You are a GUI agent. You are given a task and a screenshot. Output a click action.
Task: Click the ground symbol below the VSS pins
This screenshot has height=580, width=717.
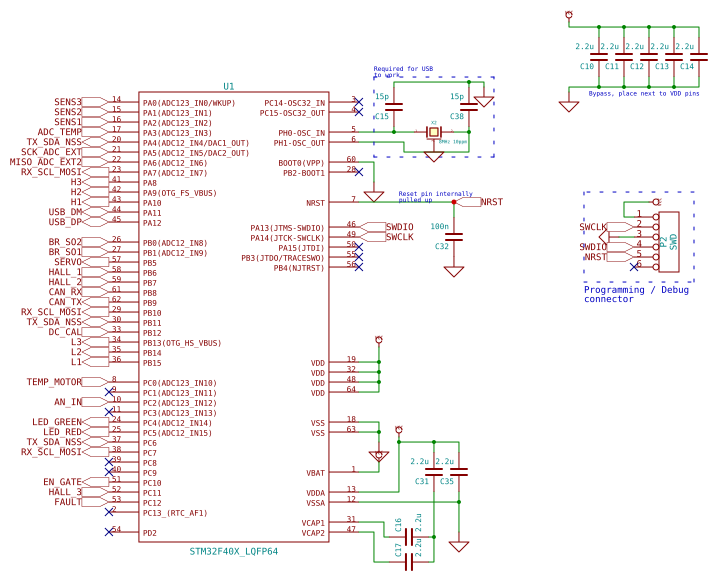(379, 456)
